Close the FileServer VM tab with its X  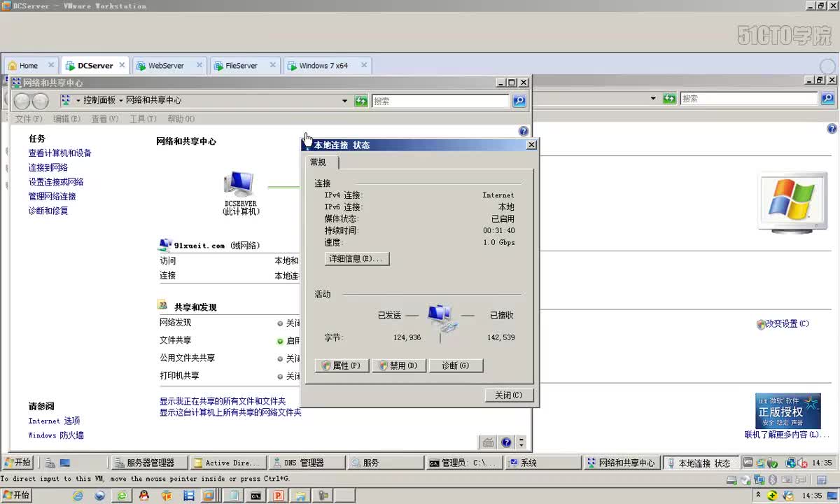(x=274, y=65)
